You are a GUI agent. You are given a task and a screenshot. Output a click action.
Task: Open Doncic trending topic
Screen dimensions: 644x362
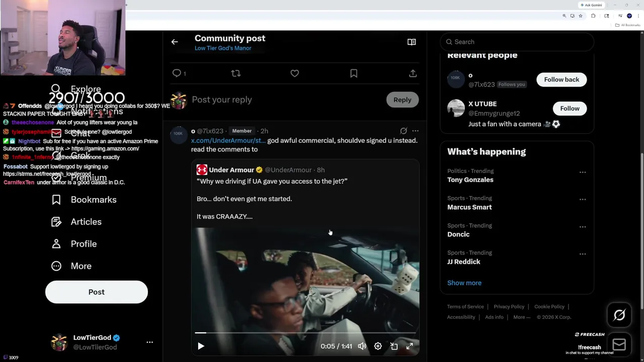click(x=458, y=234)
